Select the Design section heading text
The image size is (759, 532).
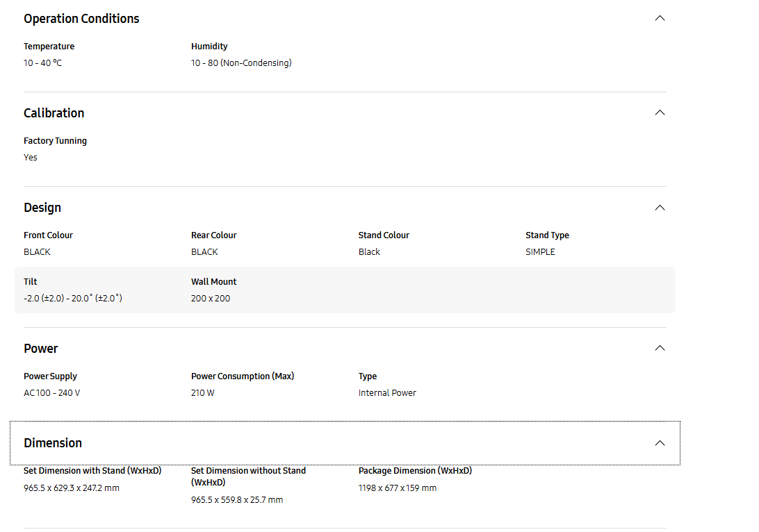click(42, 208)
